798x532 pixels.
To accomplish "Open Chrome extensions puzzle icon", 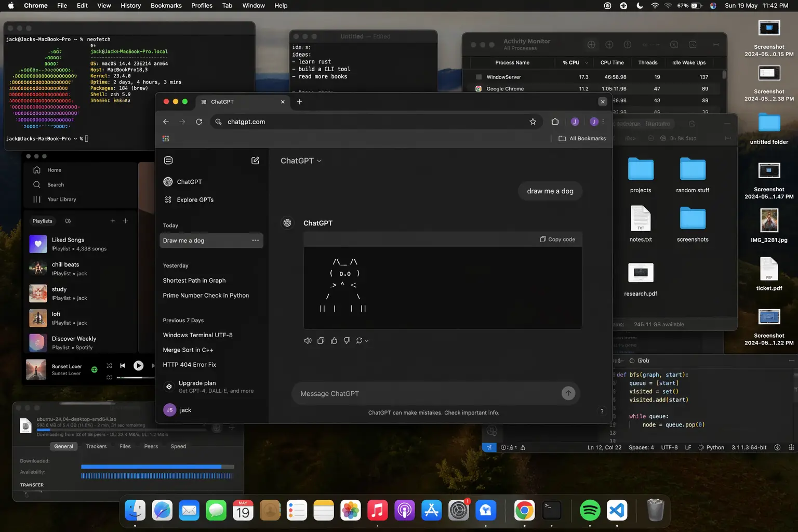I will point(555,122).
